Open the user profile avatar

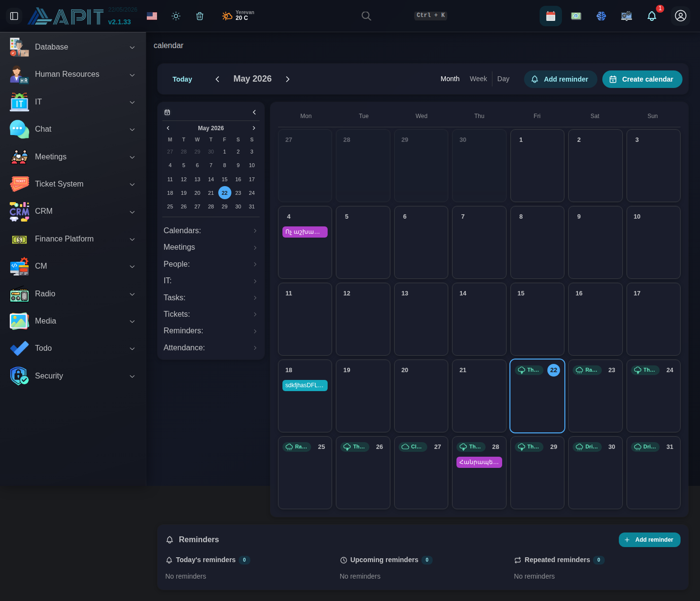tap(681, 16)
